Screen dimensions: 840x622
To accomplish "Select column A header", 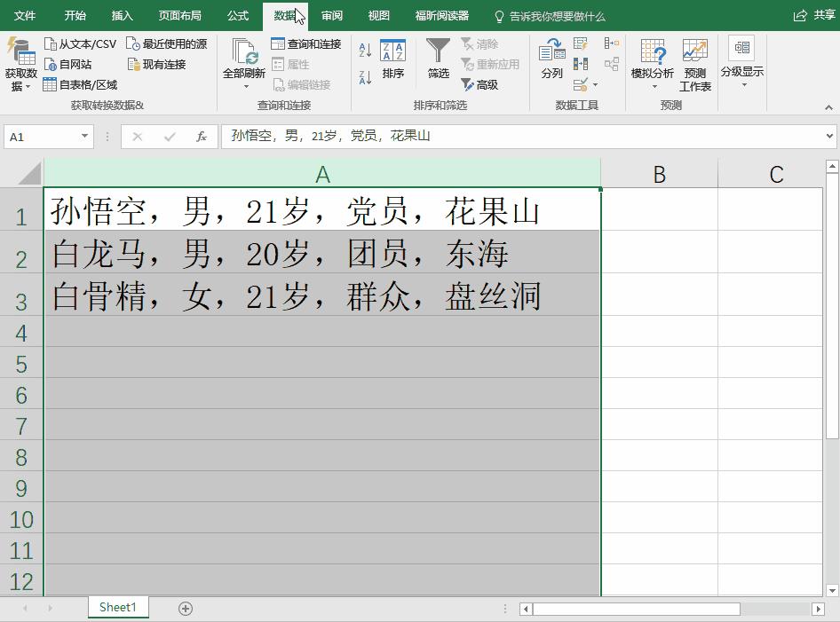I will 322,174.
